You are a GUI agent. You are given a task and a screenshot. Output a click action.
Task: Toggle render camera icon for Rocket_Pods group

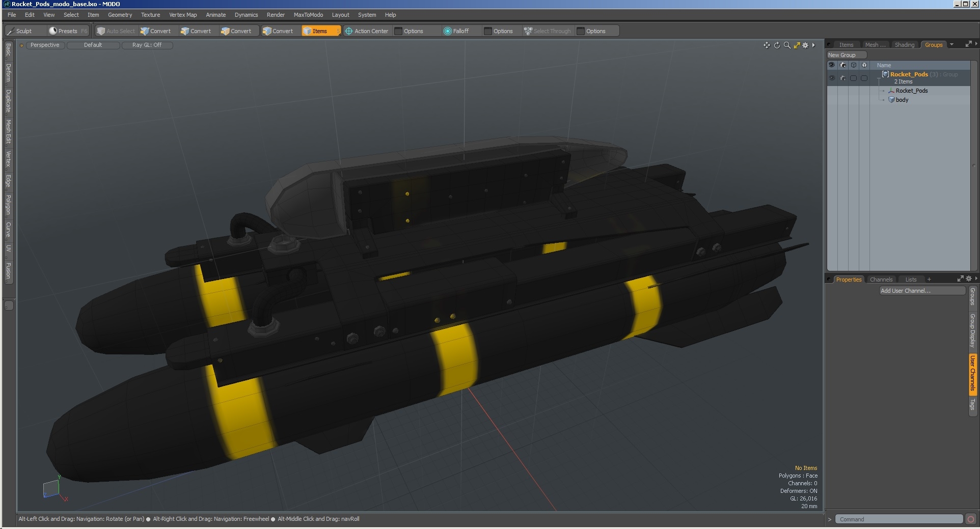click(843, 78)
